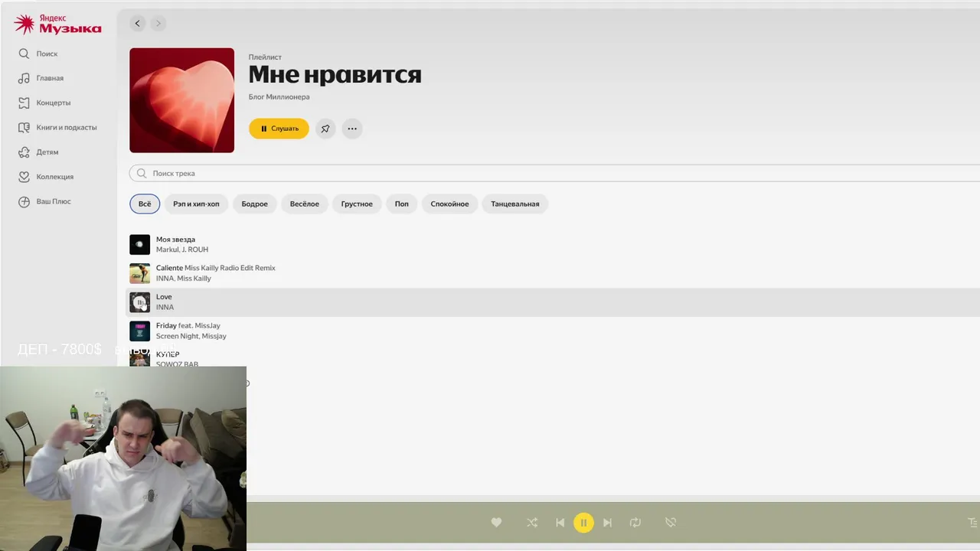980x551 pixels.
Task: Click the heart playlist cover image
Action: 181,100
